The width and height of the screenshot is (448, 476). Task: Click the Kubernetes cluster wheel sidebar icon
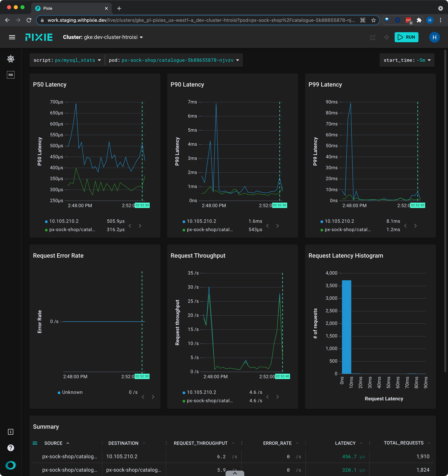pos(11,59)
